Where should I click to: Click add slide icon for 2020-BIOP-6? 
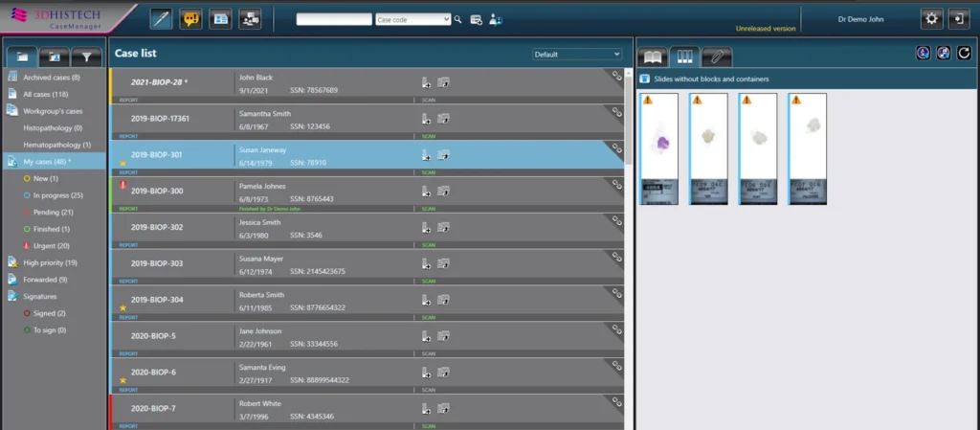pyautogui.click(x=426, y=373)
